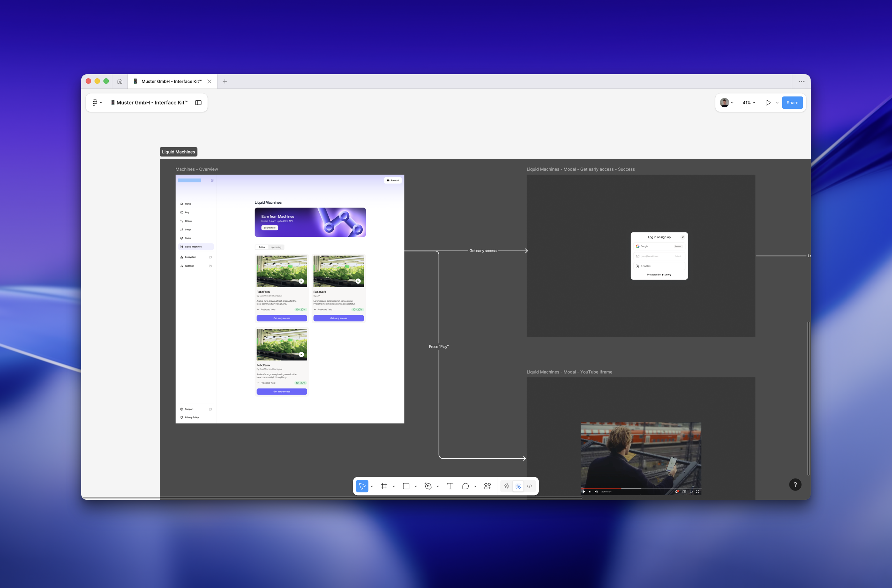
Task: Click the Figma main menu logo
Action: (x=95, y=102)
